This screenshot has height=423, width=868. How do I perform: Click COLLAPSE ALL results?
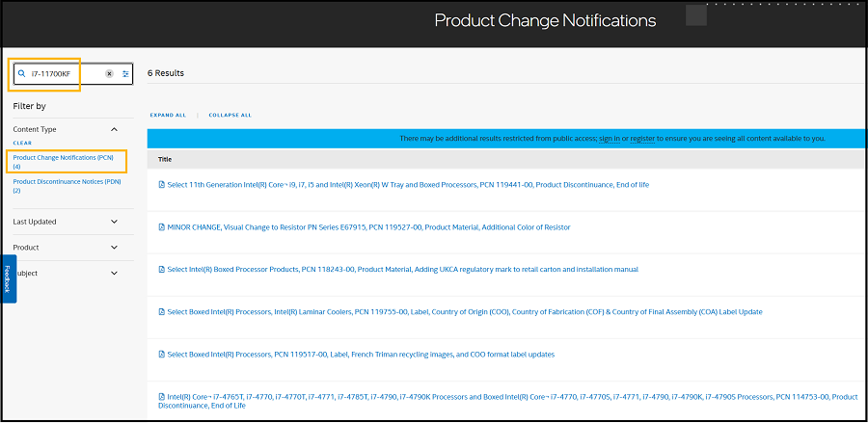[x=230, y=115]
